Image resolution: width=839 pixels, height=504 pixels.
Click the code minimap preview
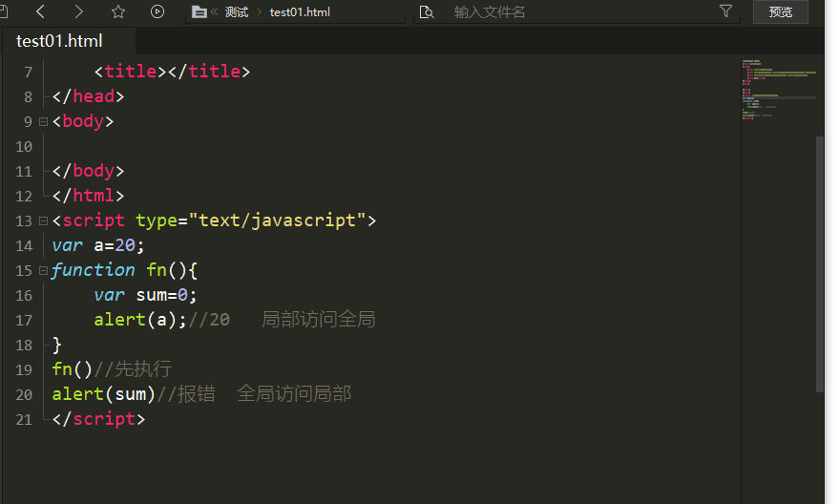779,90
